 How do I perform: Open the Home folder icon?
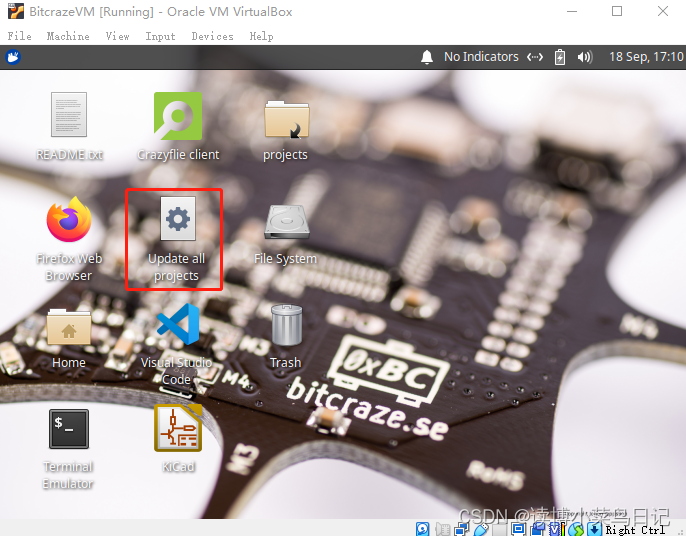[69, 327]
